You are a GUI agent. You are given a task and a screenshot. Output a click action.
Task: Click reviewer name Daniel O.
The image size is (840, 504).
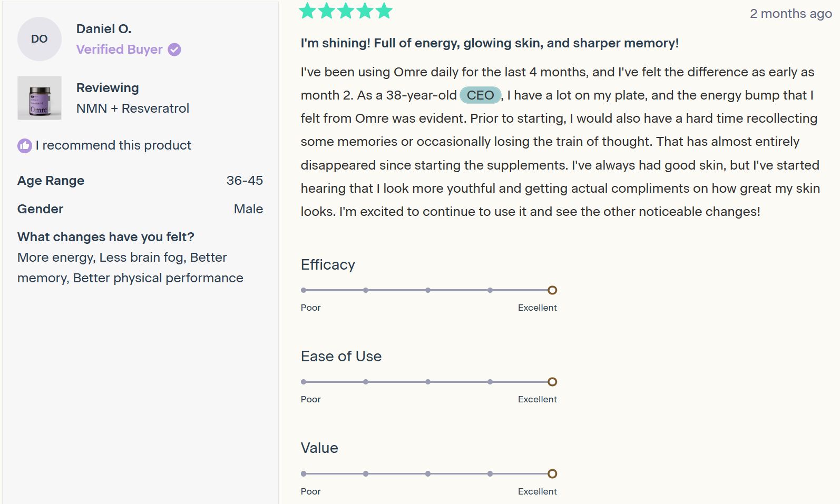[x=104, y=29]
